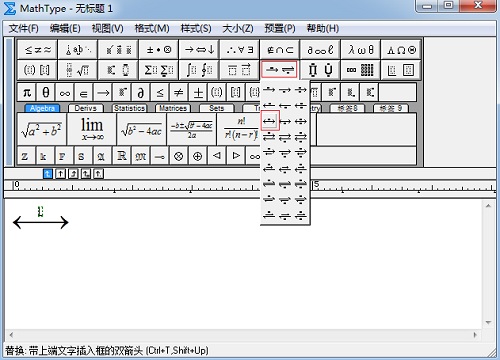The image size is (500, 360).
Task: Switch to the Statistics tab
Action: click(129, 108)
